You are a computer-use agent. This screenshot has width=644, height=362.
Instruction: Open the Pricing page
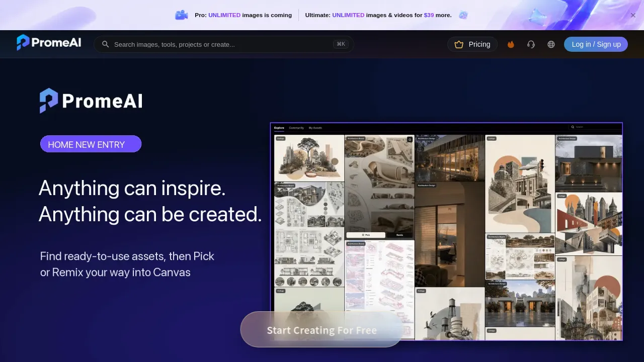[x=472, y=44]
